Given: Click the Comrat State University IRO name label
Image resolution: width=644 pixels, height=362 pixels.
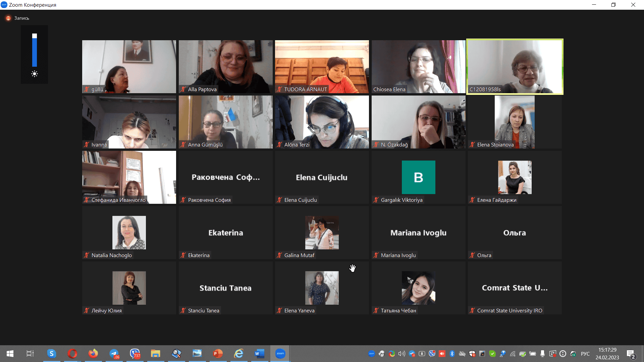Looking at the screenshot, I should point(509,311).
